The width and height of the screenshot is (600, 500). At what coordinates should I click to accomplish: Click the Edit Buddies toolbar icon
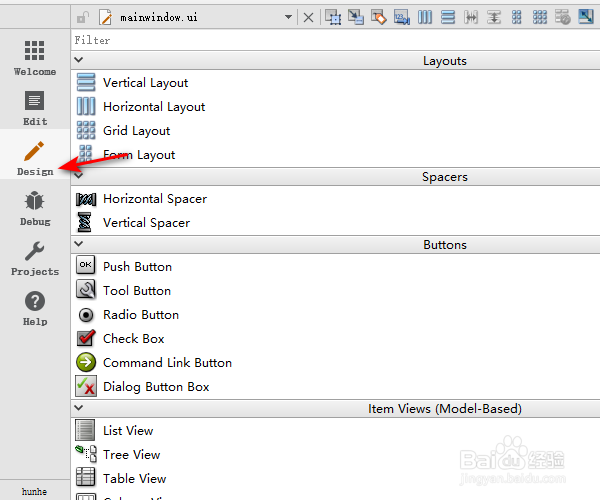pyautogui.click(x=379, y=18)
